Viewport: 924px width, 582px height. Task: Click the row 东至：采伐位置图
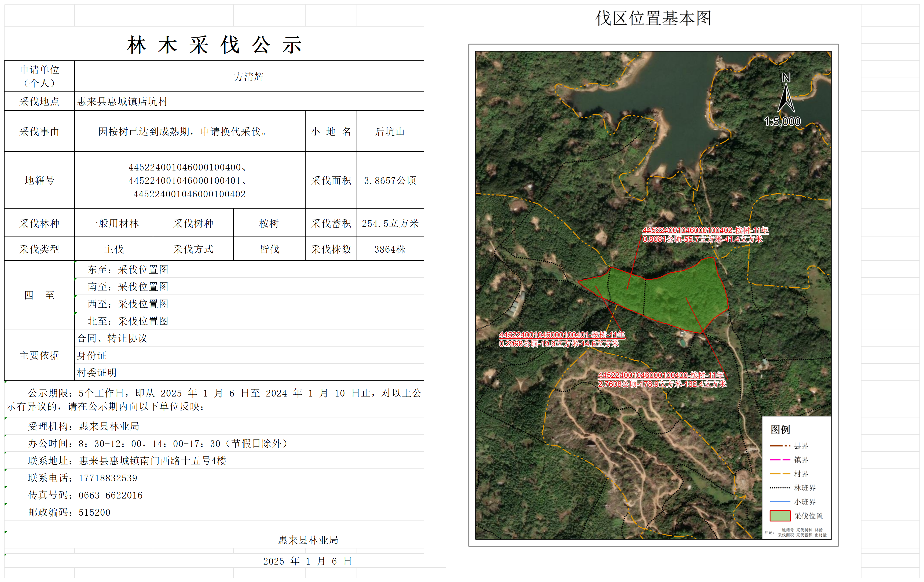tap(249, 269)
